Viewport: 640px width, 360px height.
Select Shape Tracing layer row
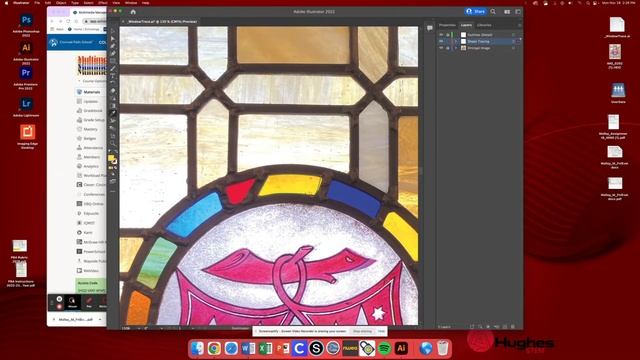pyautogui.click(x=479, y=42)
